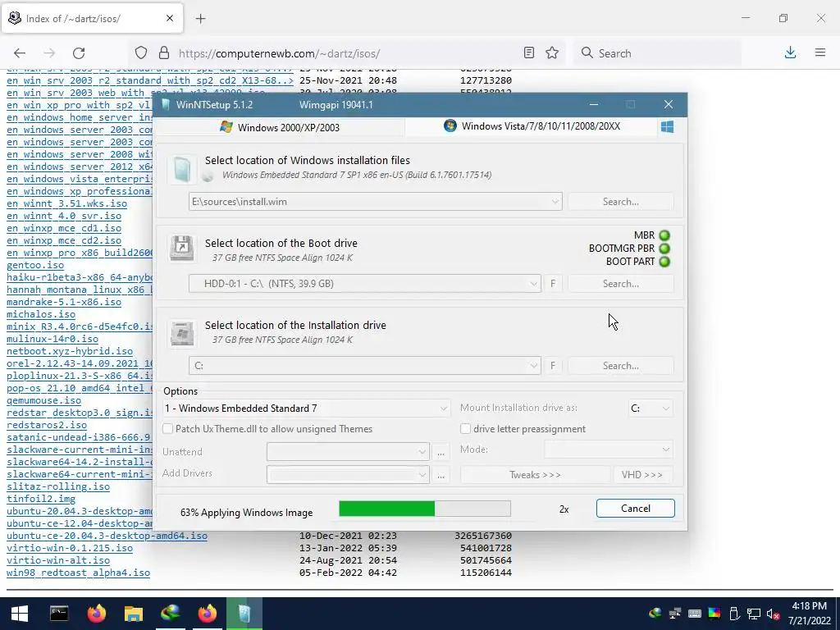The image size is (840, 630).
Task: Select the Index of /~dartz/isos/ browser tab
Action: tap(92, 18)
